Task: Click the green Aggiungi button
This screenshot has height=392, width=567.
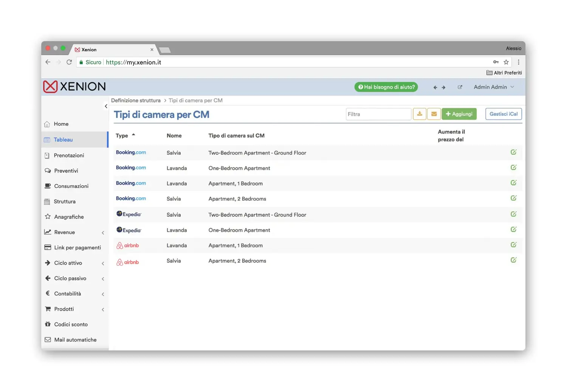Action: click(x=459, y=114)
